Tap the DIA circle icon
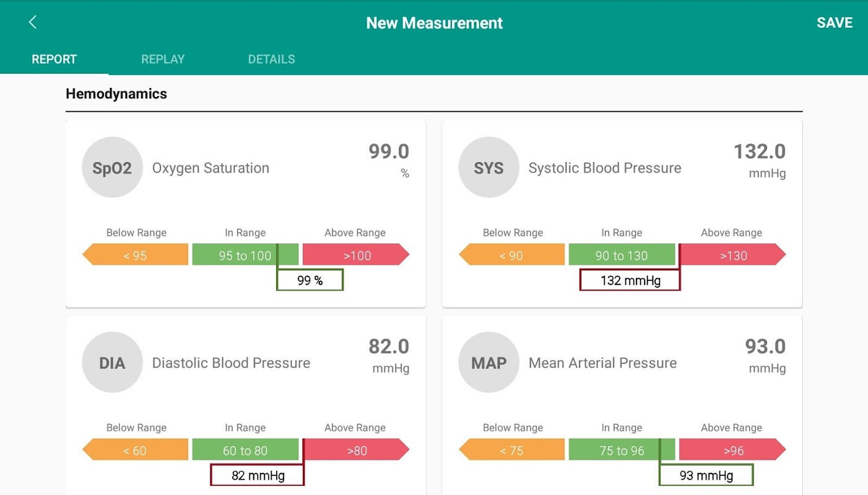This screenshot has width=868, height=495. click(112, 363)
